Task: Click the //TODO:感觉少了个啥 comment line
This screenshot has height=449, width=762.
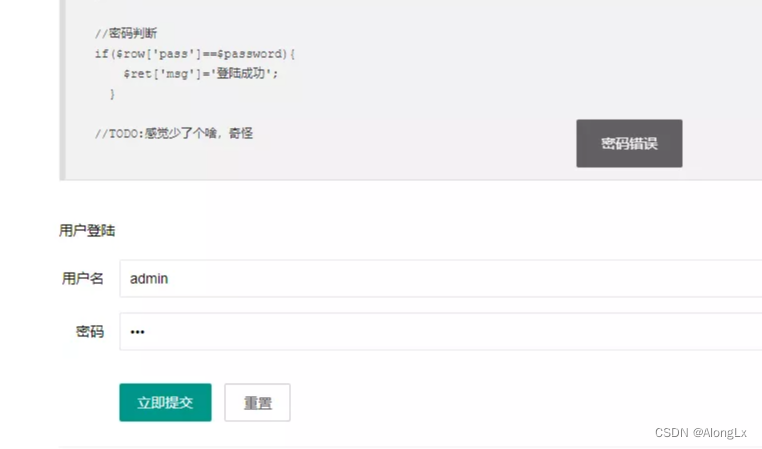Action: click(174, 133)
